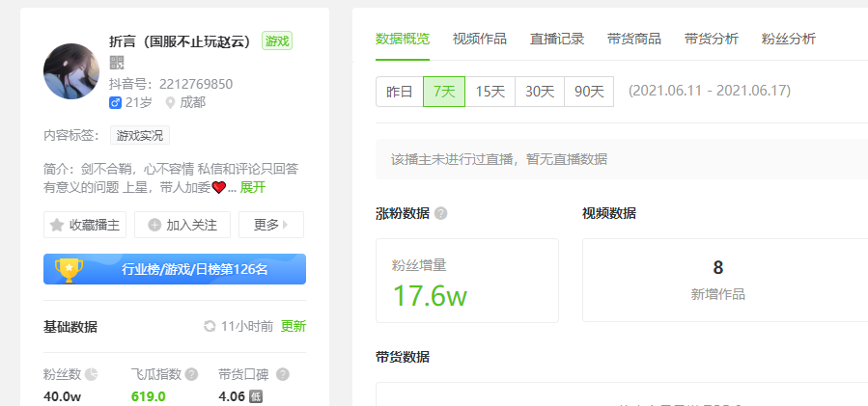Switch to the 粉丝分析 tab

(788, 39)
